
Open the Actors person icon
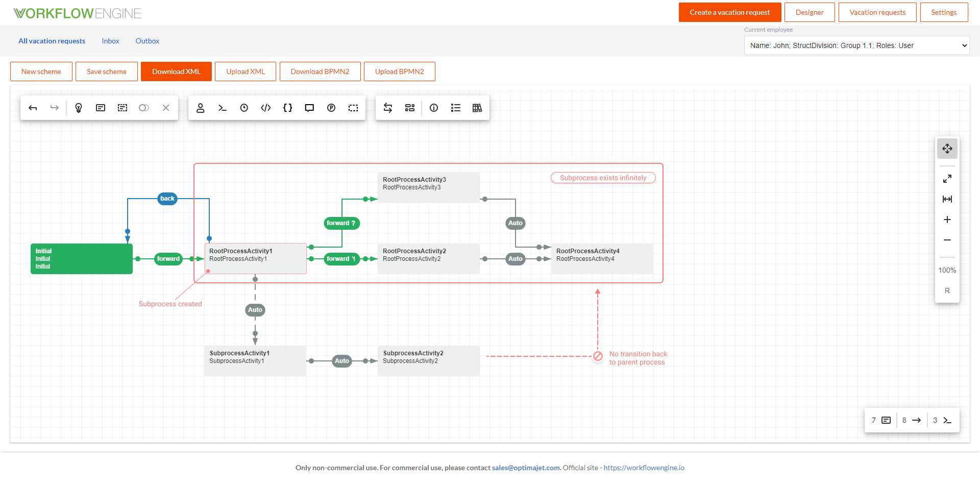[x=201, y=108]
